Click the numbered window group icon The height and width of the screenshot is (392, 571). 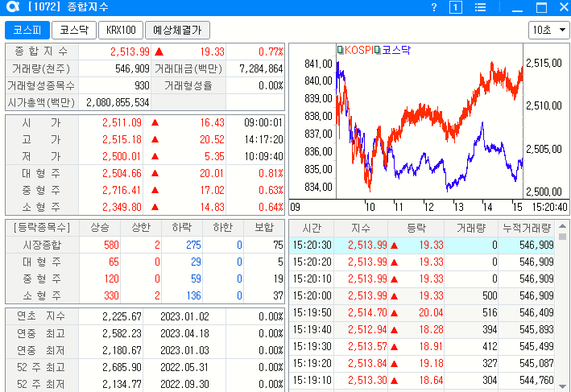456,7
